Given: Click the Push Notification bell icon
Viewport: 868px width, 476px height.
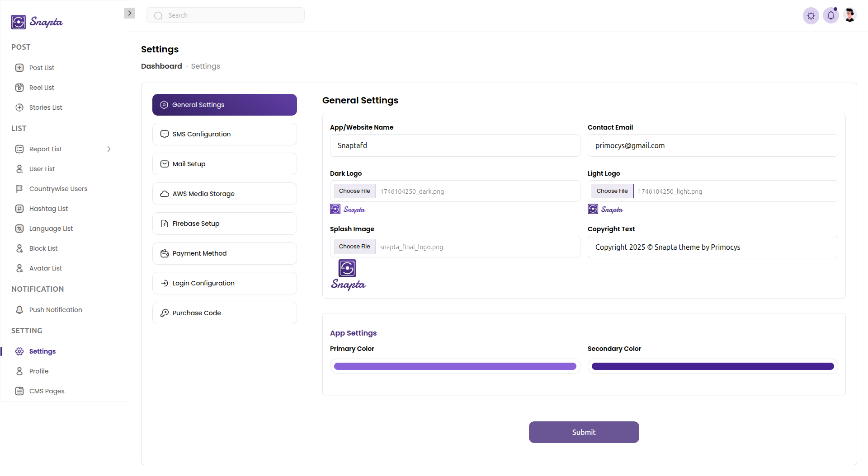Looking at the screenshot, I should 19,310.
